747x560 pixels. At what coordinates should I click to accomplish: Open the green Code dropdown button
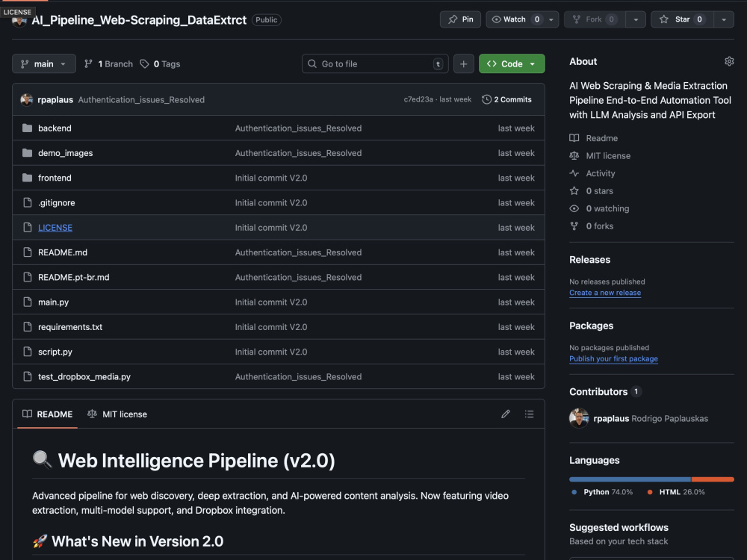pyautogui.click(x=512, y=63)
